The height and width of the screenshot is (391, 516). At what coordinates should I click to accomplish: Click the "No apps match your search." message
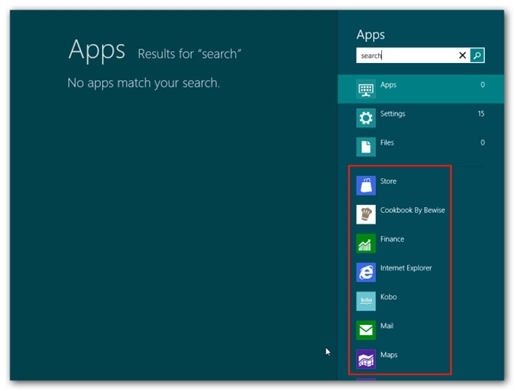(x=143, y=83)
